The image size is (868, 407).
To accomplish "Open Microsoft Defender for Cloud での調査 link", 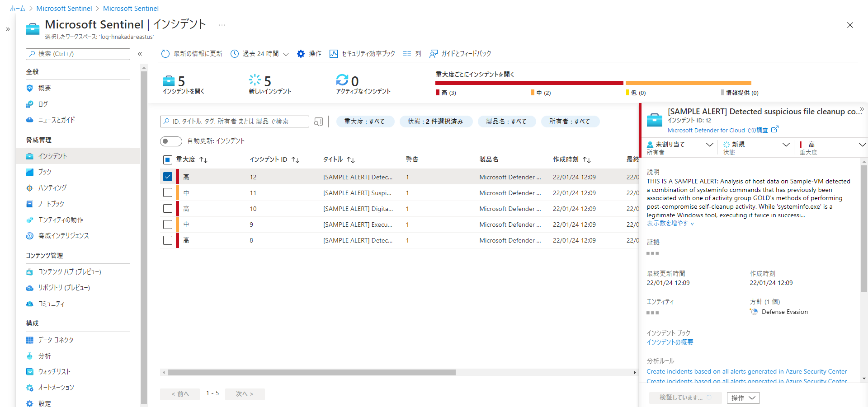I will (x=717, y=130).
